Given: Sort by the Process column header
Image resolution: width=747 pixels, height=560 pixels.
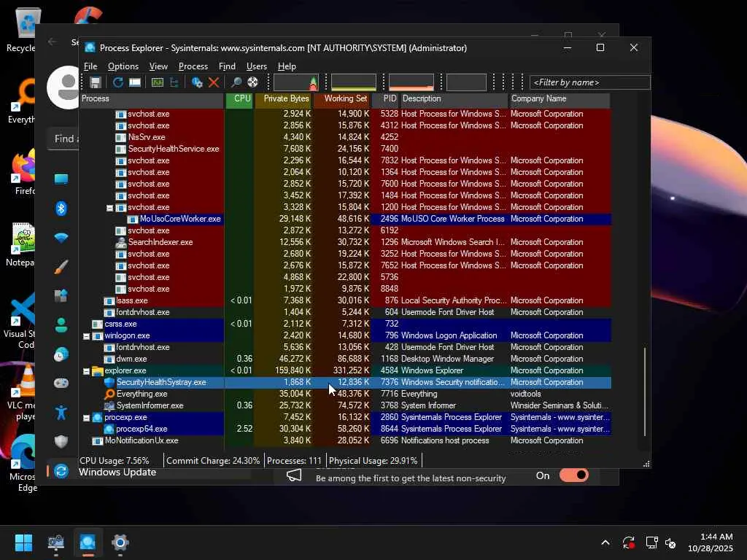Looking at the screenshot, I should 152,98.
